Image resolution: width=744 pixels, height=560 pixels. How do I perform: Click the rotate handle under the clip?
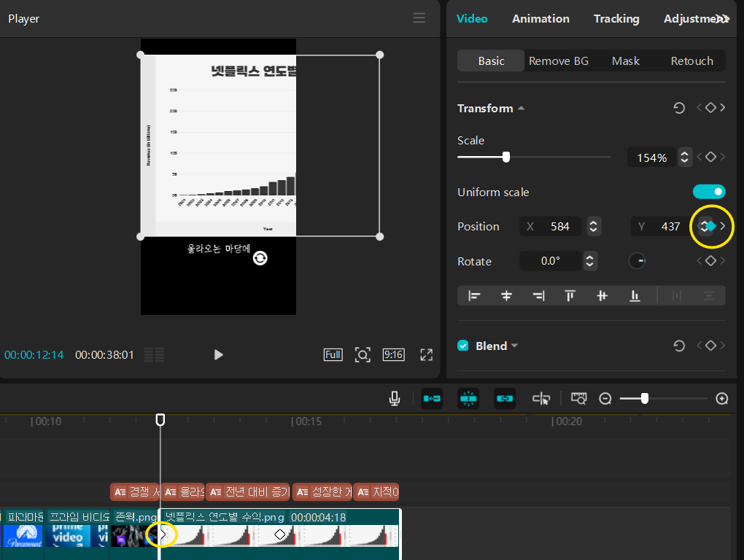tap(260, 258)
